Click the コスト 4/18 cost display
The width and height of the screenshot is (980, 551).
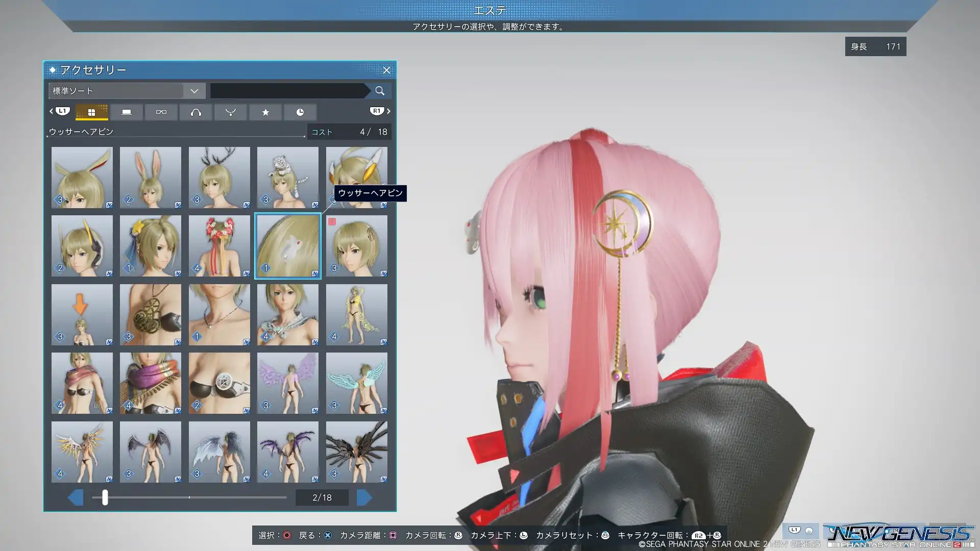coord(349,132)
